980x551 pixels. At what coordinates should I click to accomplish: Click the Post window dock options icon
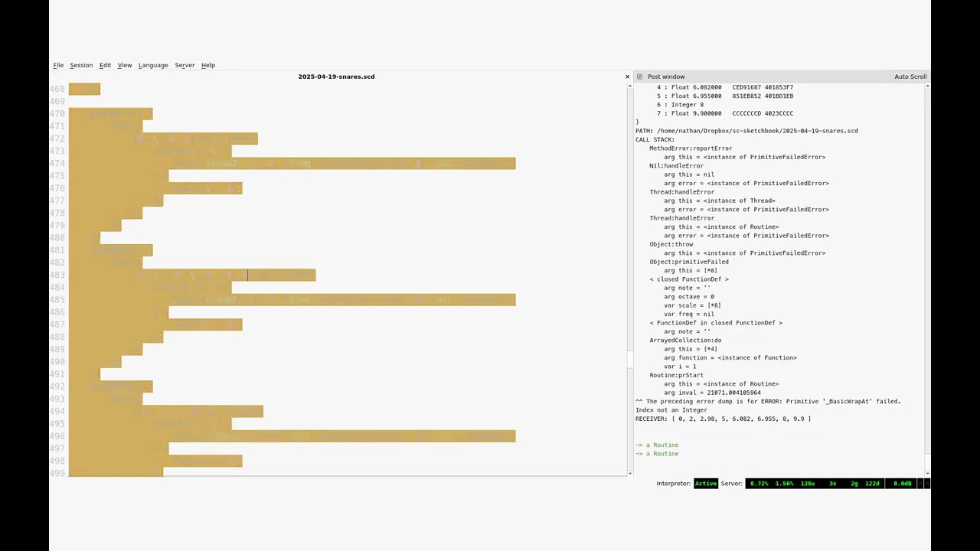pos(639,77)
